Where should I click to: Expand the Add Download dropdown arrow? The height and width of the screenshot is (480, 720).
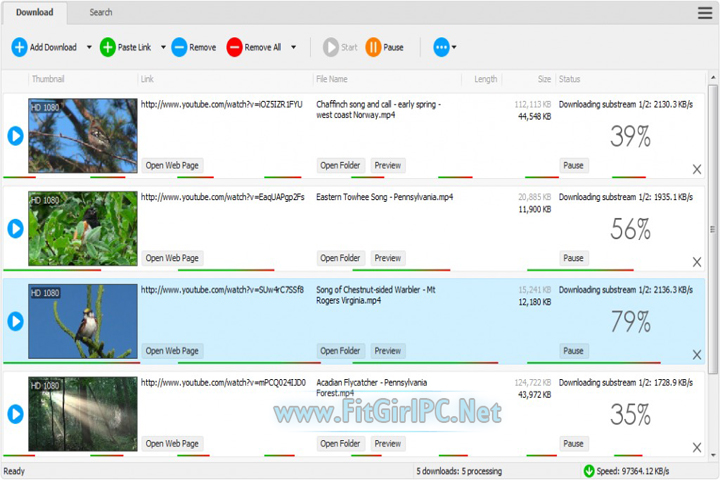point(89,47)
